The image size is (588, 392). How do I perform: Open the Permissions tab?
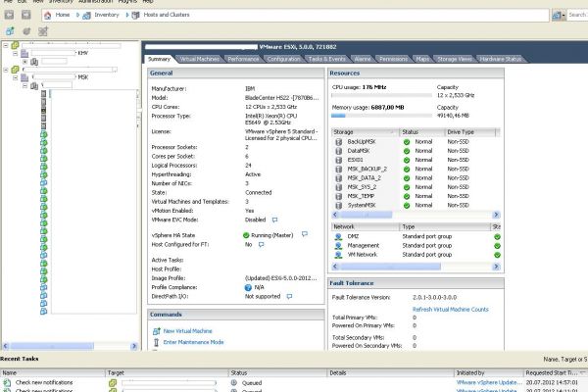pyautogui.click(x=393, y=59)
